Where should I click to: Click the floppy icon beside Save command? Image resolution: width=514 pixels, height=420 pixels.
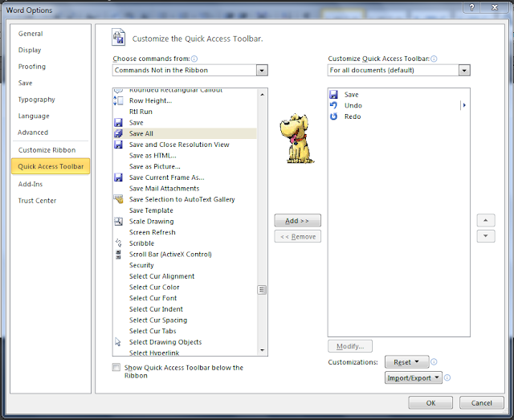[118, 123]
